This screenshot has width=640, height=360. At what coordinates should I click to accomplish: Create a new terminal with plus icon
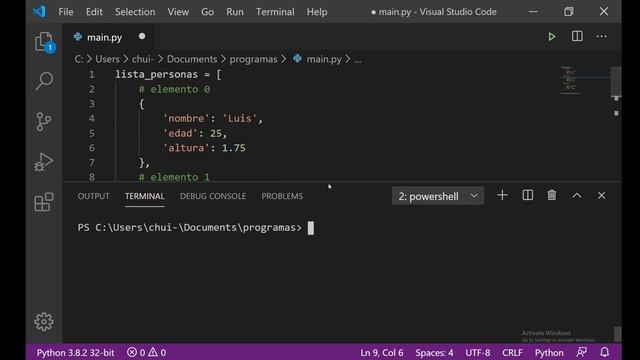coord(502,196)
